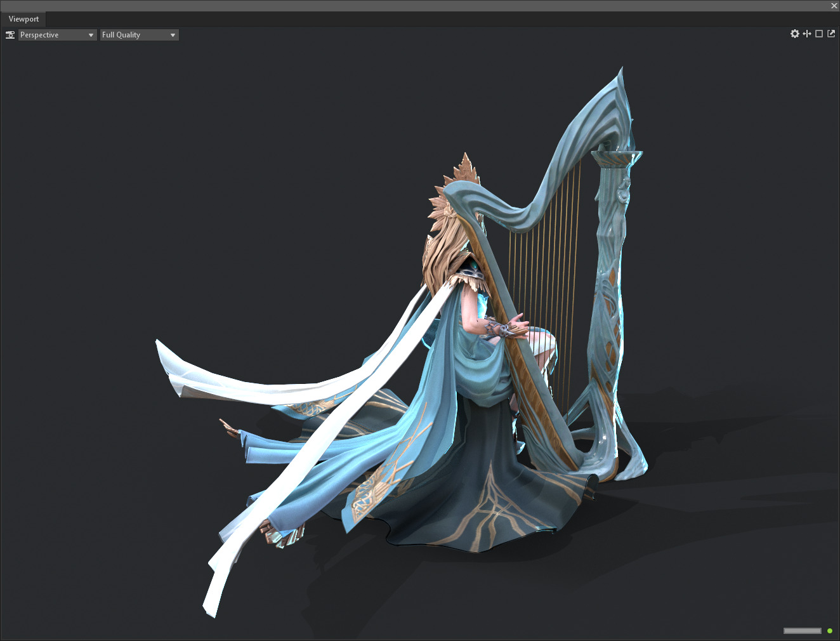Screen dimensions: 840x641
Task: Close the Viewport window
Action: [x=834, y=6]
